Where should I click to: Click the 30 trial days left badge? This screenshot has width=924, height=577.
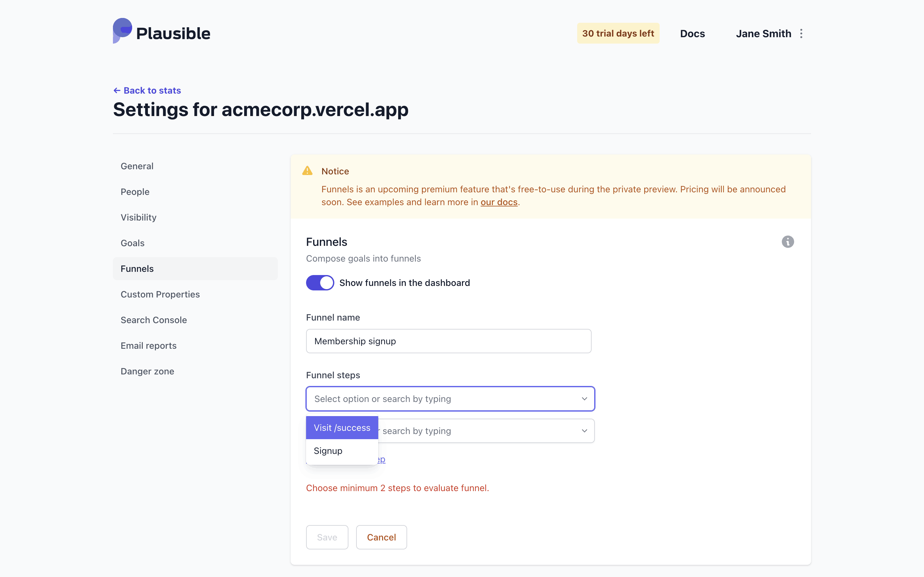tap(618, 34)
